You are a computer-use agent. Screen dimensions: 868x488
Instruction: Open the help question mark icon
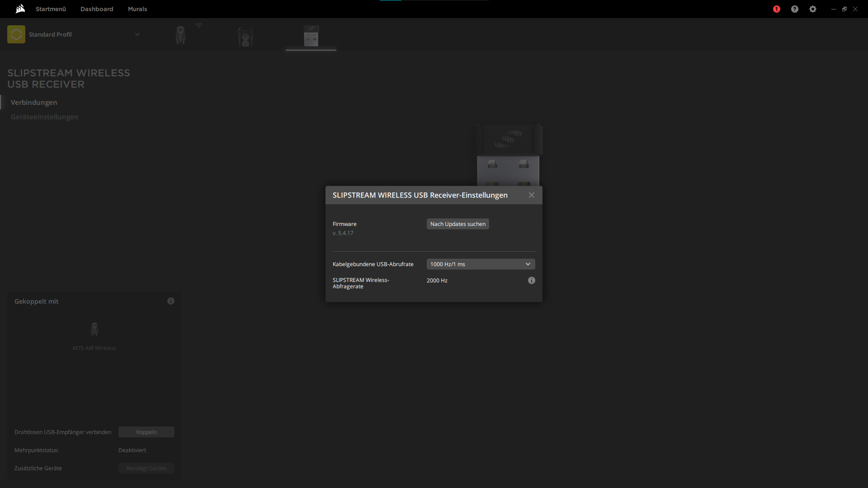(x=795, y=9)
